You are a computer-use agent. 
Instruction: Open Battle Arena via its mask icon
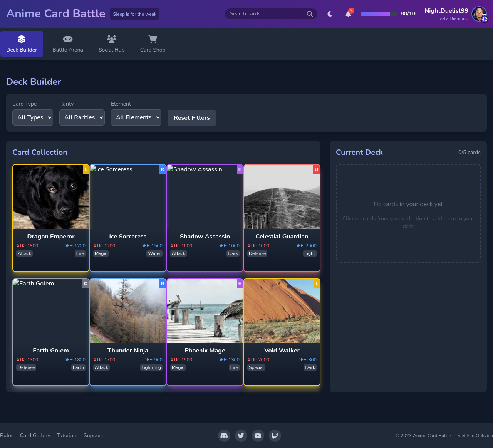[68, 39]
